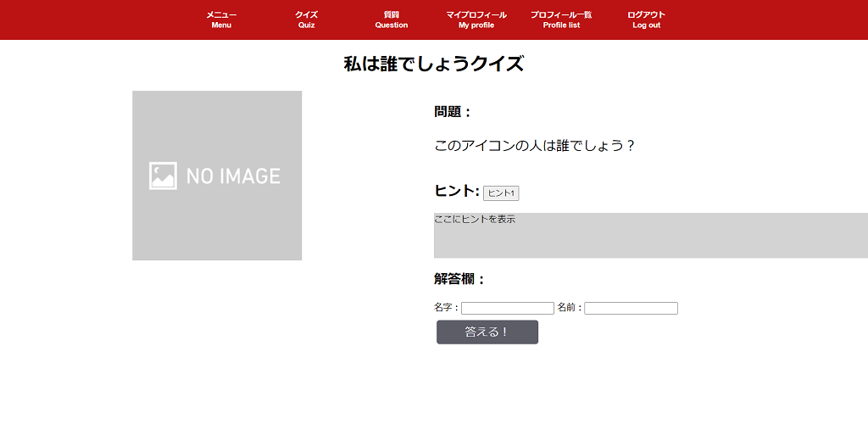868x430 pixels.
Task: Open the メニュー Menu nav item
Action: point(221,20)
